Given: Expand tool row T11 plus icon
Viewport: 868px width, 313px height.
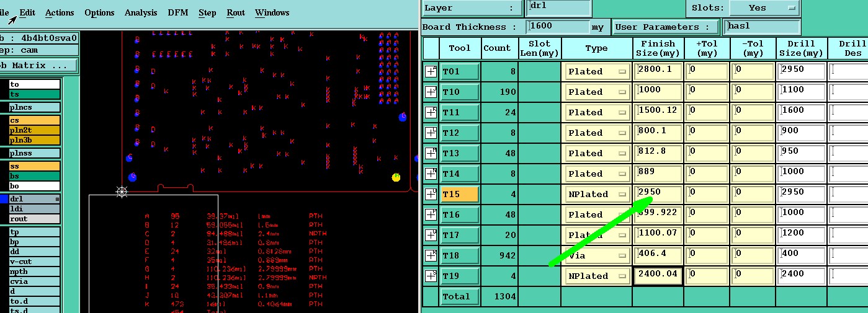Looking at the screenshot, I should click(431, 112).
